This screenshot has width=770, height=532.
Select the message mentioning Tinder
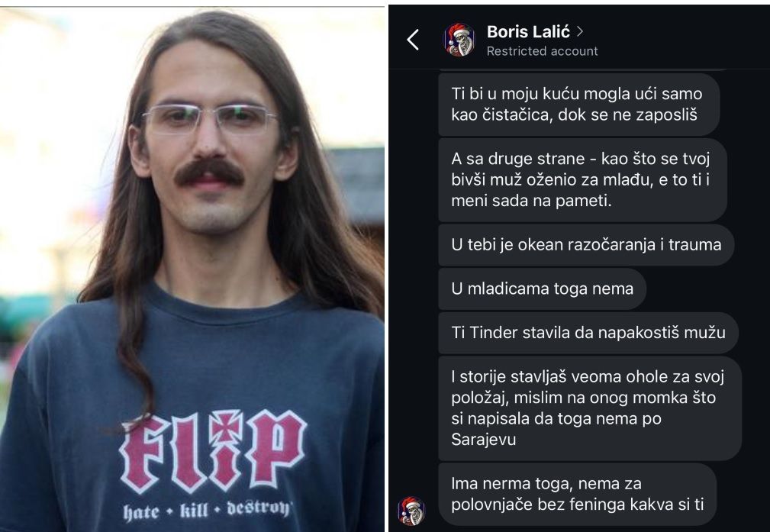588,333
